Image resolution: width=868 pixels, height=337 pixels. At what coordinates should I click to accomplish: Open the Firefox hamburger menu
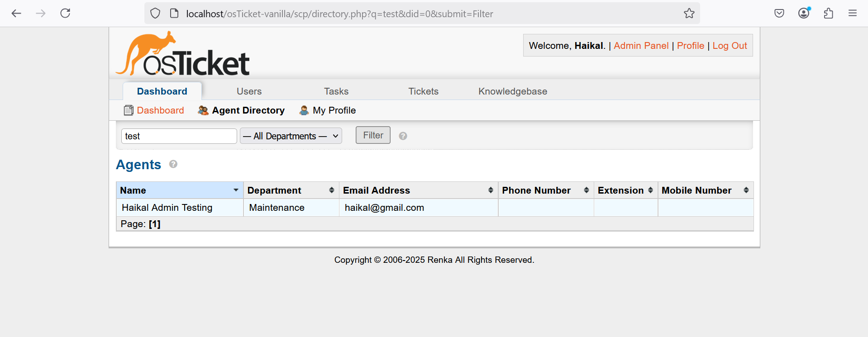coord(852,14)
